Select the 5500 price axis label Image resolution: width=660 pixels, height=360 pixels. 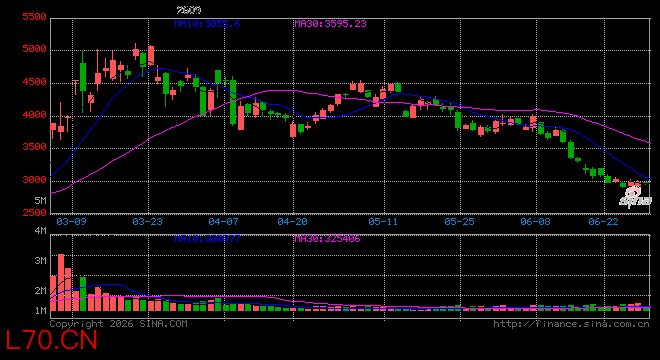pos(34,17)
